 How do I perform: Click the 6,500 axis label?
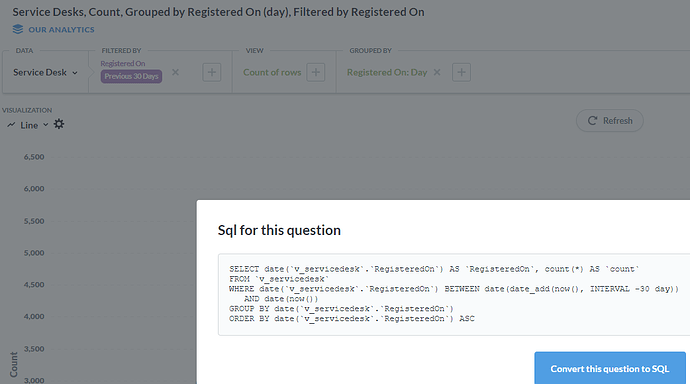pos(34,157)
